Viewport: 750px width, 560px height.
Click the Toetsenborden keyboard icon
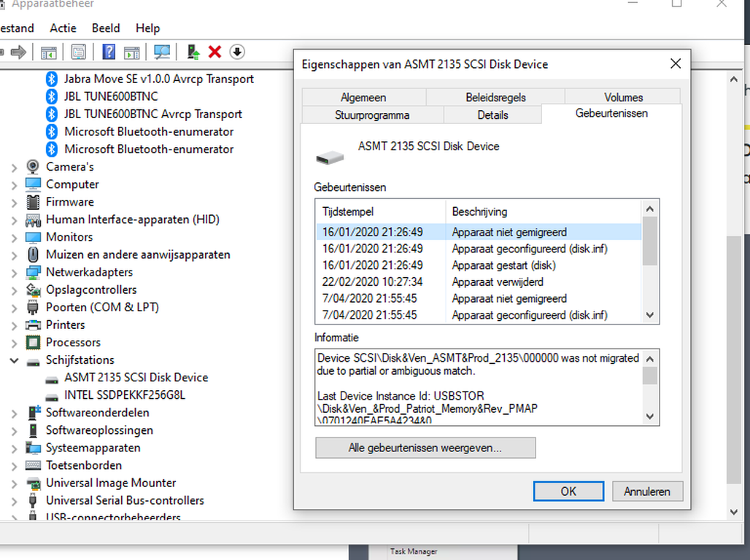[x=33, y=465]
